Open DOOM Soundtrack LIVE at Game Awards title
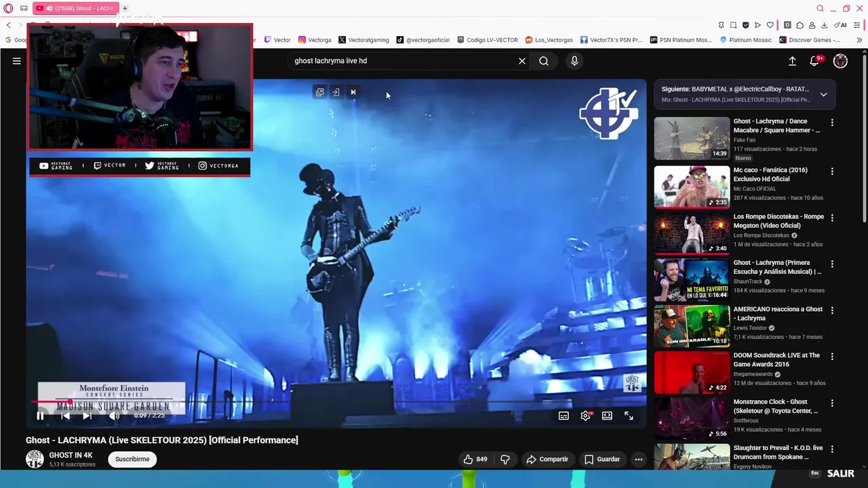Viewport: 868px width, 488px height. [776, 360]
